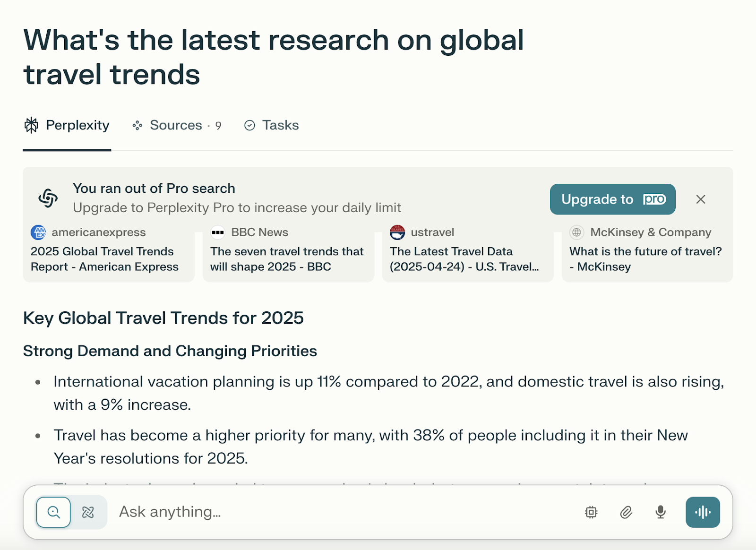Viewport: 756px width, 550px height.
Task: Click the McKinsey globe favicon
Action: coord(577,232)
